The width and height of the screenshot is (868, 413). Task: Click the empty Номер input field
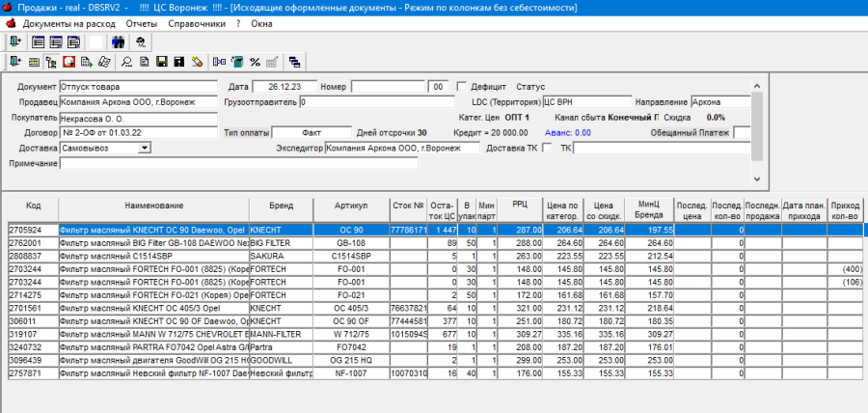388,87
